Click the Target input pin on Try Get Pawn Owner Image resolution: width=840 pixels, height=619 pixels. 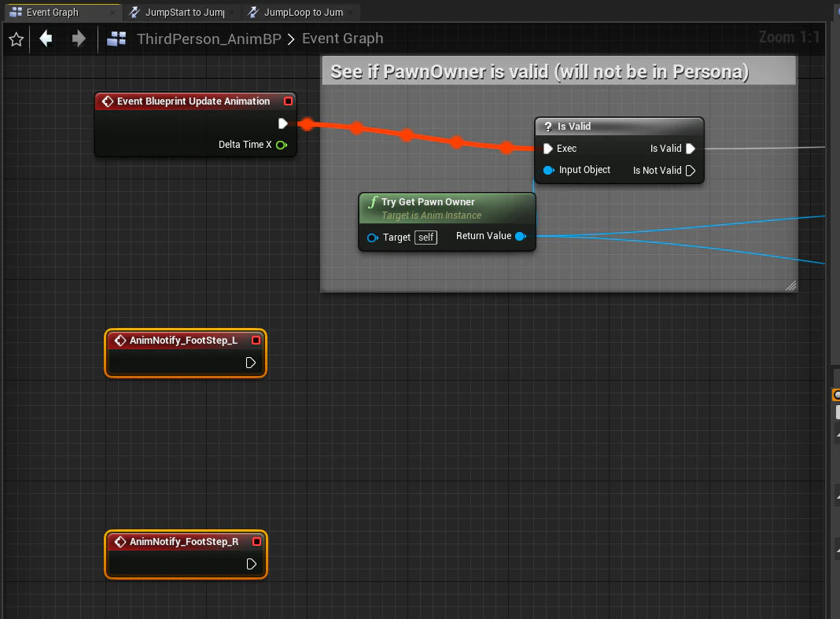click(372, 238)
